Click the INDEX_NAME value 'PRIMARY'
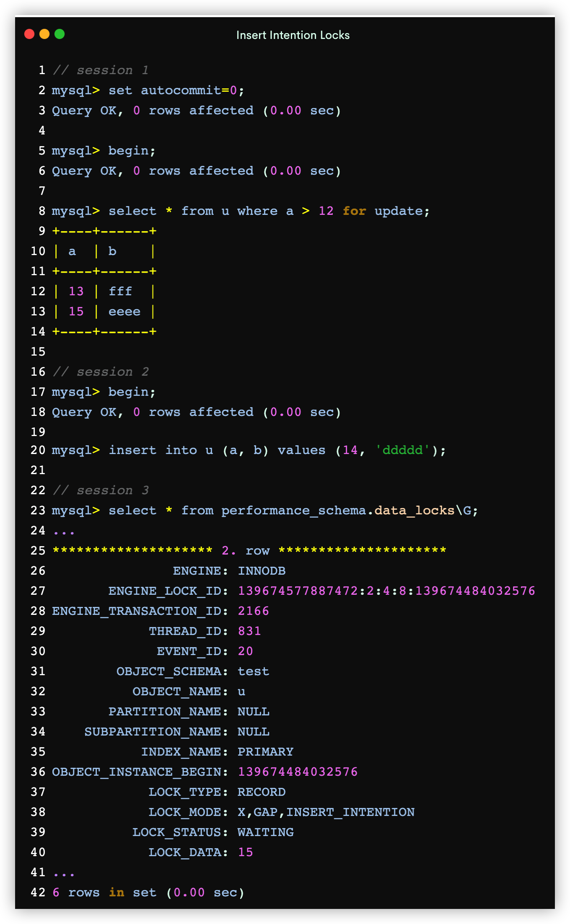The image size is (570, 924). [266, 751]
